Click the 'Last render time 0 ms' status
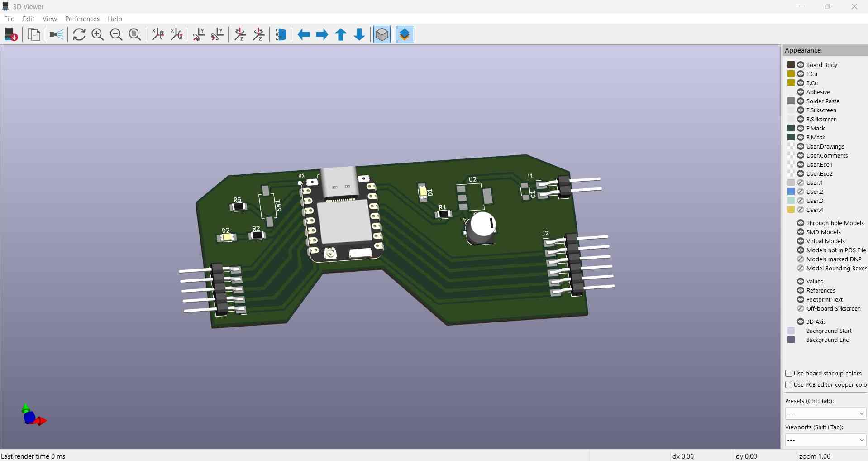This screenshot has width=868, height=461. 33,456
